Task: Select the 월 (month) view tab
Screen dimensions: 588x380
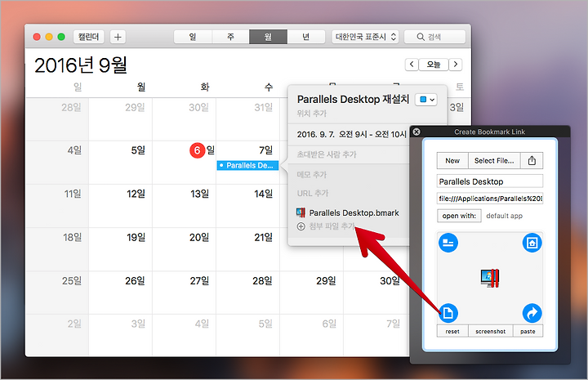Action: click(268, 37)
